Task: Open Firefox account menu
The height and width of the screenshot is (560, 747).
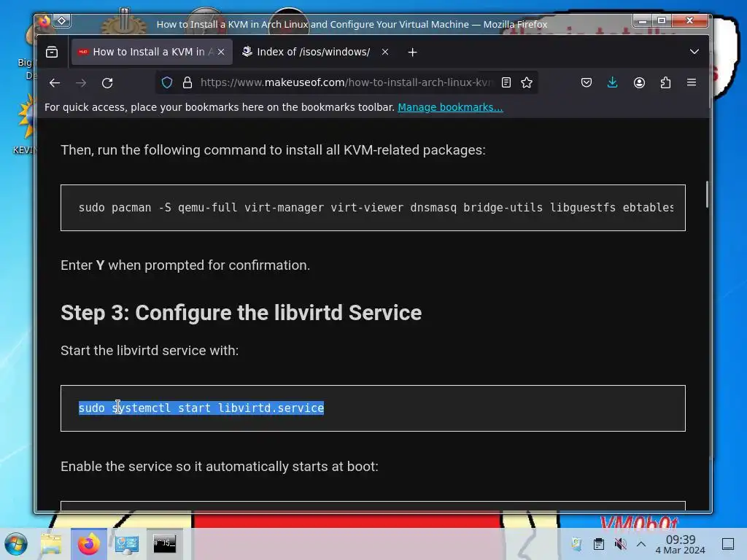Action: pos(639,83)
